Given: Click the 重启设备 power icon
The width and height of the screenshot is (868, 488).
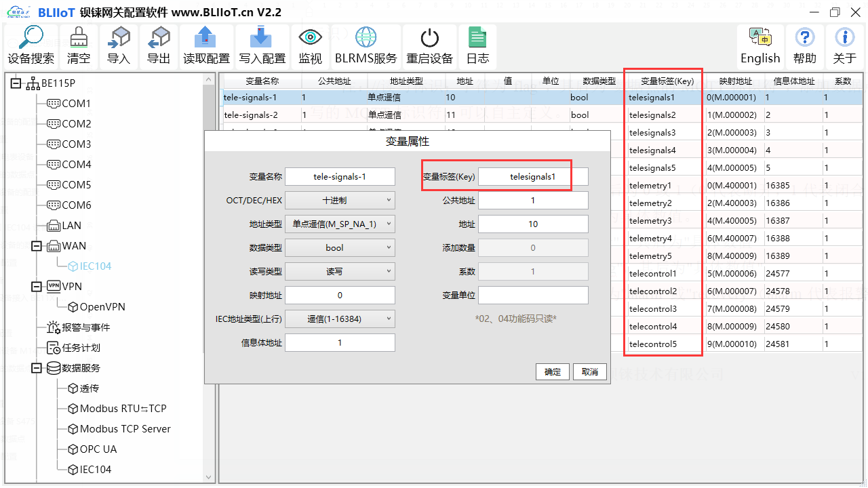Looking at the screenshot, I should coord(429,38).
